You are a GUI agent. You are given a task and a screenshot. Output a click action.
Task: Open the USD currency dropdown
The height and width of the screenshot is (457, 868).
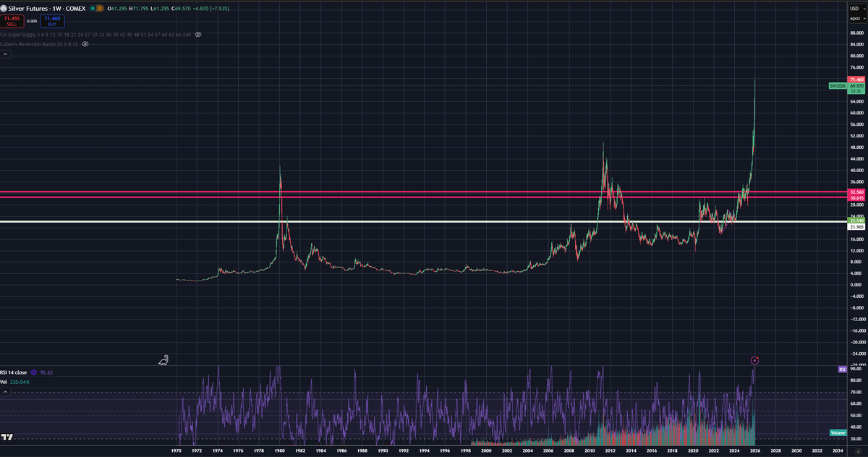pos(857,9)
